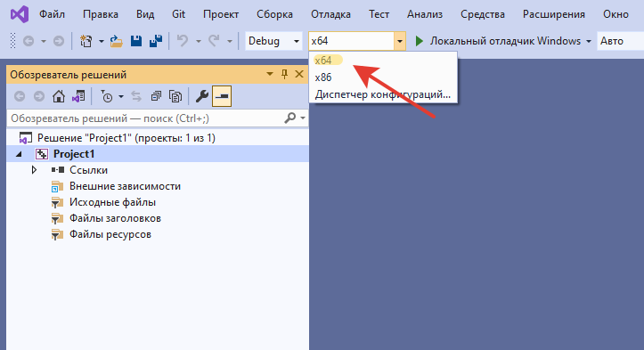Click the Save All toolbar icon

[156, 41]
